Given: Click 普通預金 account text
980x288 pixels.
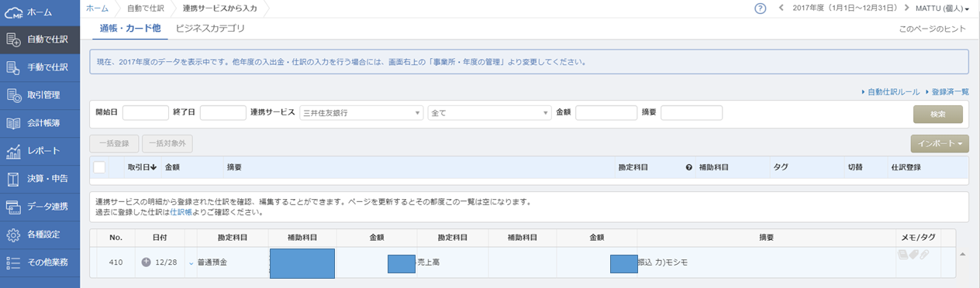Looking at the screenshot, I should tap(212, 262).
